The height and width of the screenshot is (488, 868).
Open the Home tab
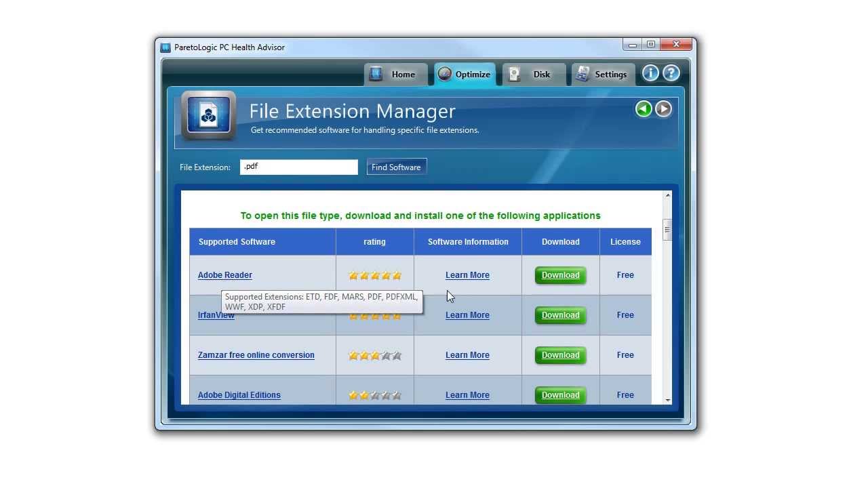(395, 75)
